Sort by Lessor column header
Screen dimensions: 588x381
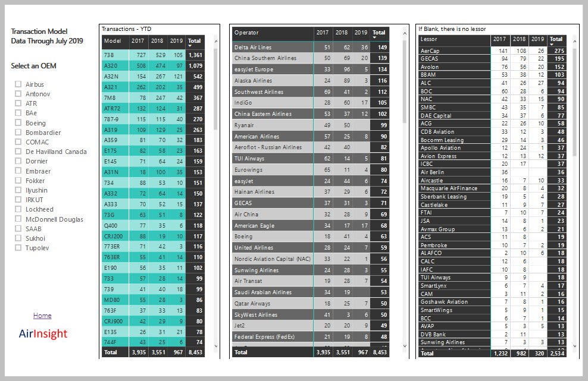coord(429,40)
